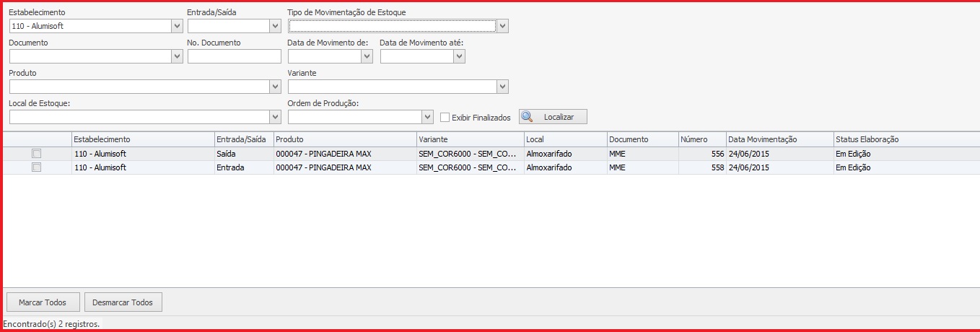Select the checkbox for the Saída row
Image resolution: width=980 pixels, height=332 pixels.
(x=37, y=154)
